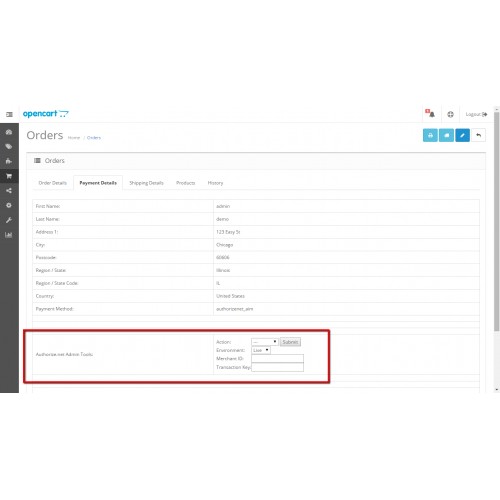Click the back arrow cancel button

click(x=479, y=135)
